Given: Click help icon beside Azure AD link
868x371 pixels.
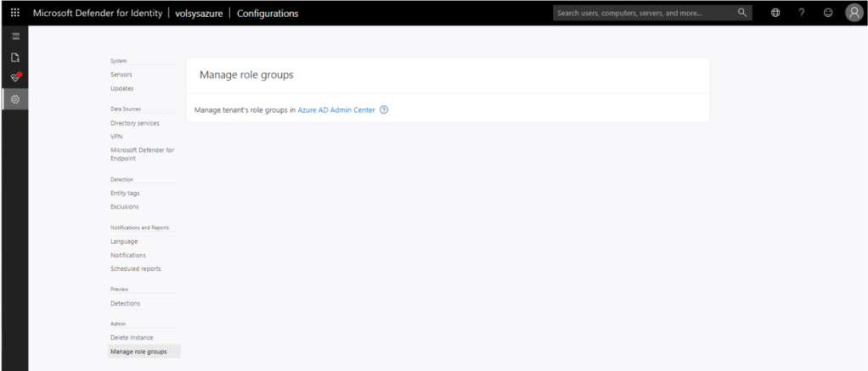Looking at the screenshot, I should tap(384, 110).
